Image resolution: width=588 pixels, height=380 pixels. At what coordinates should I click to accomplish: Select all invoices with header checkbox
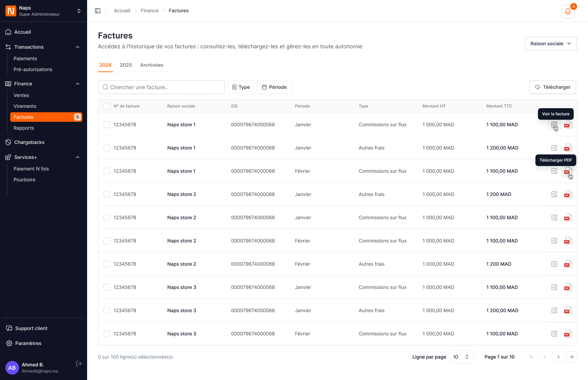tap(107, 106)
